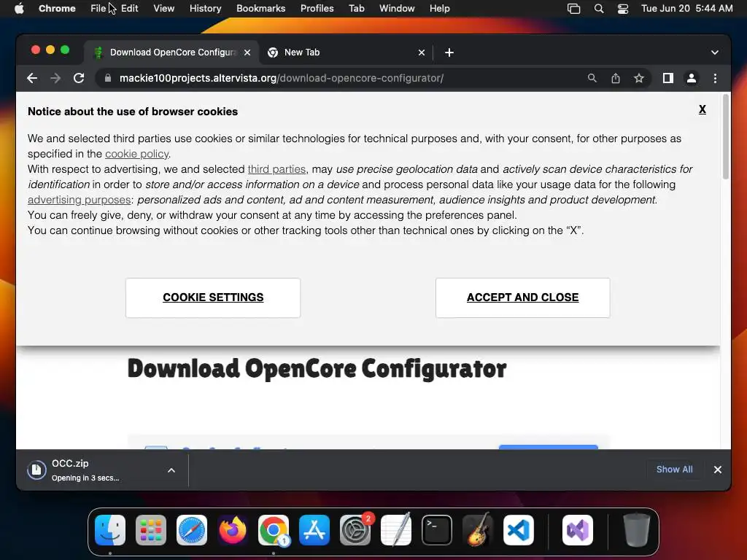Screen dimensions: 747x560
Task: Click ACCEPT AND CLOSE
Action: 522,297
